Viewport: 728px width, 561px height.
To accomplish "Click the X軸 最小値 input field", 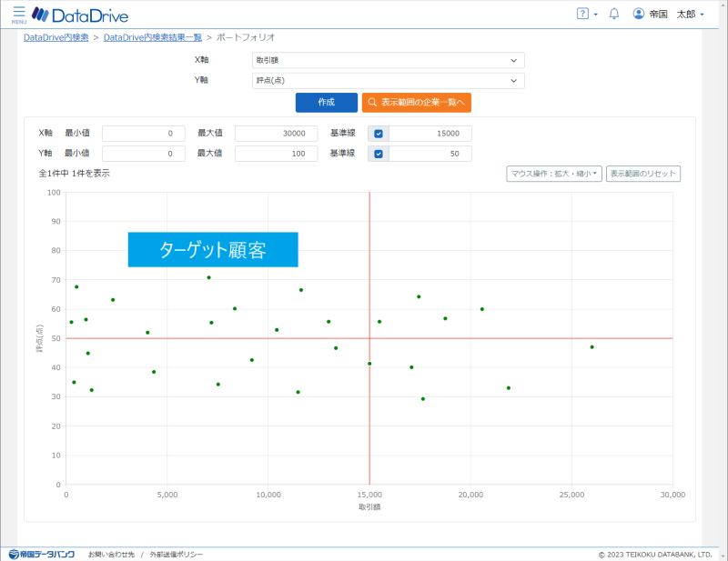I will point(144,134).
